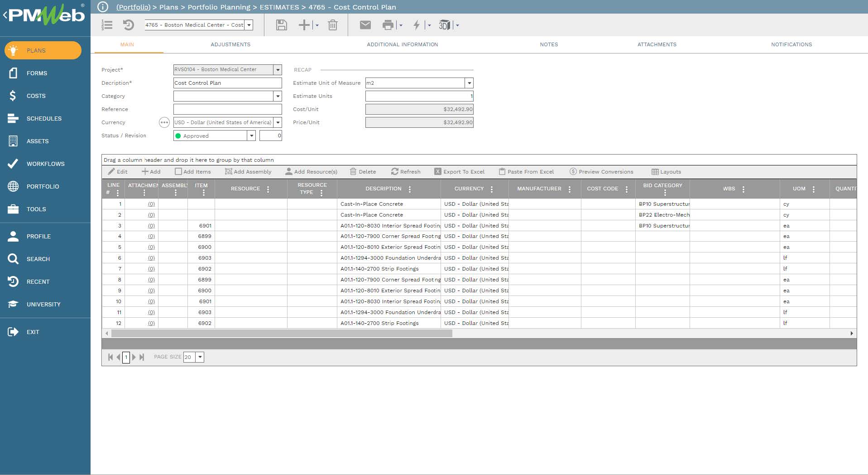The width and height of the screenshot is (868, 475).
Task: Expand the Project dropdown
Action: coord(278,70)
